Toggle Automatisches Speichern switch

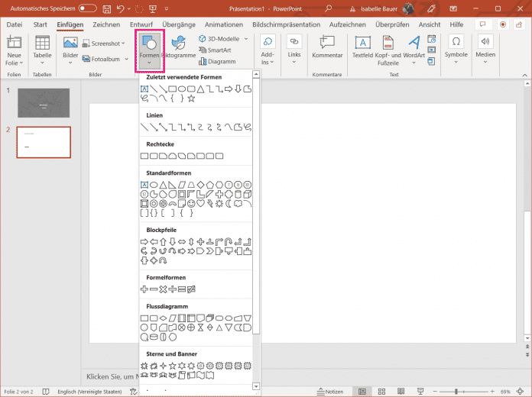click(x=87, y=8)
